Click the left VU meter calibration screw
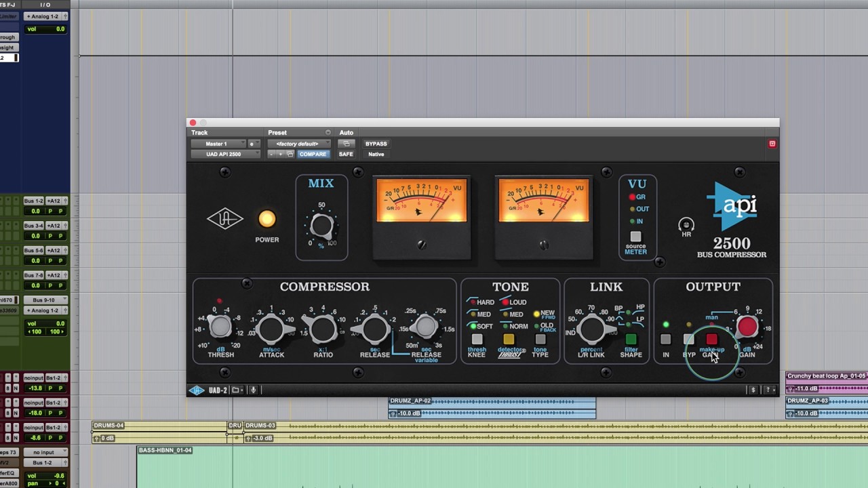 click(422, 245)
